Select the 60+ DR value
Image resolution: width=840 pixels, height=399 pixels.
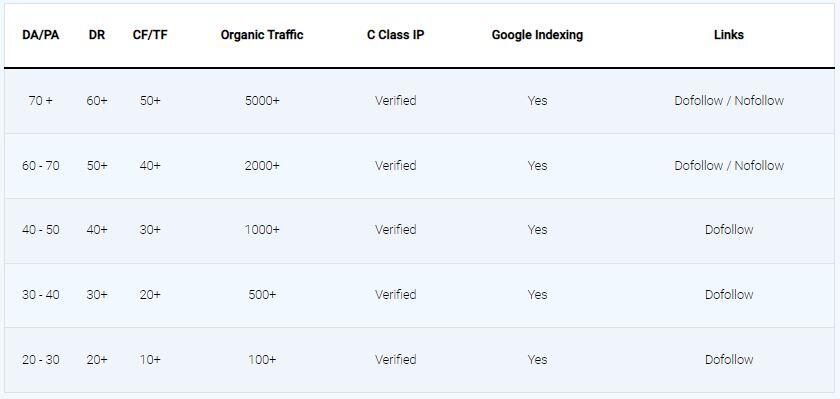pos(97,101)
